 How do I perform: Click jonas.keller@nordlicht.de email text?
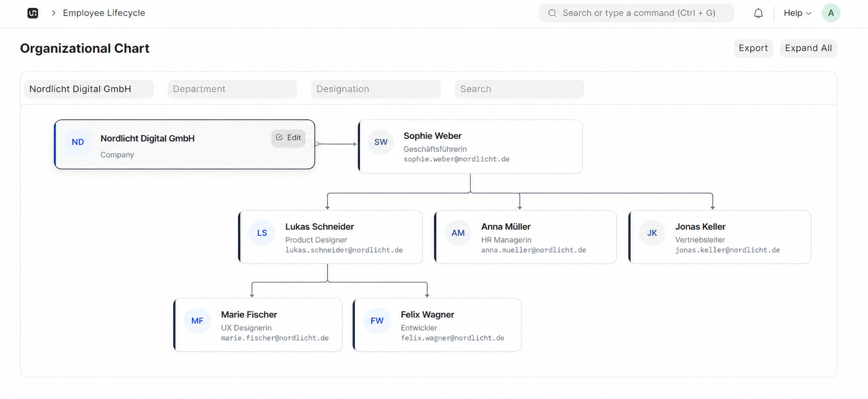click(x=727, y=250)
